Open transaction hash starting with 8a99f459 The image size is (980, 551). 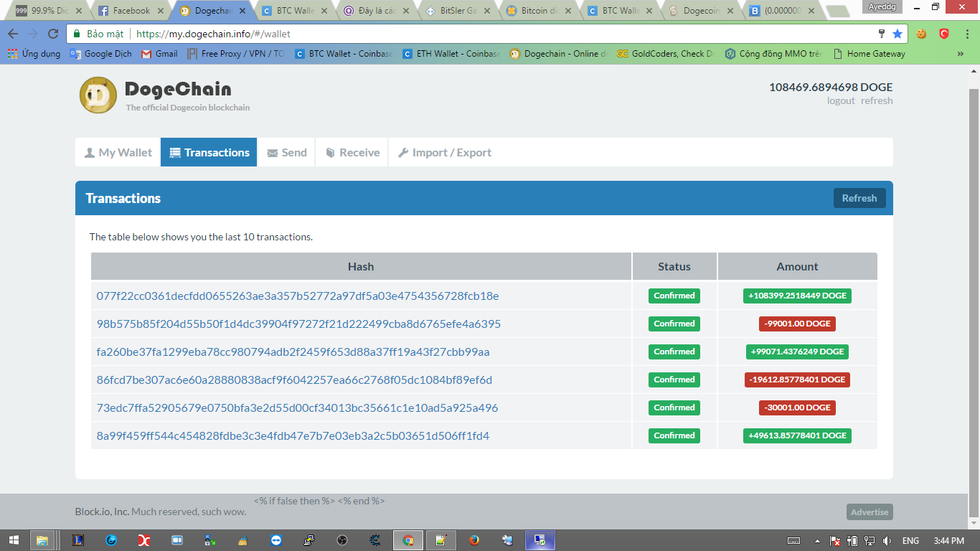tap(293, 435)
